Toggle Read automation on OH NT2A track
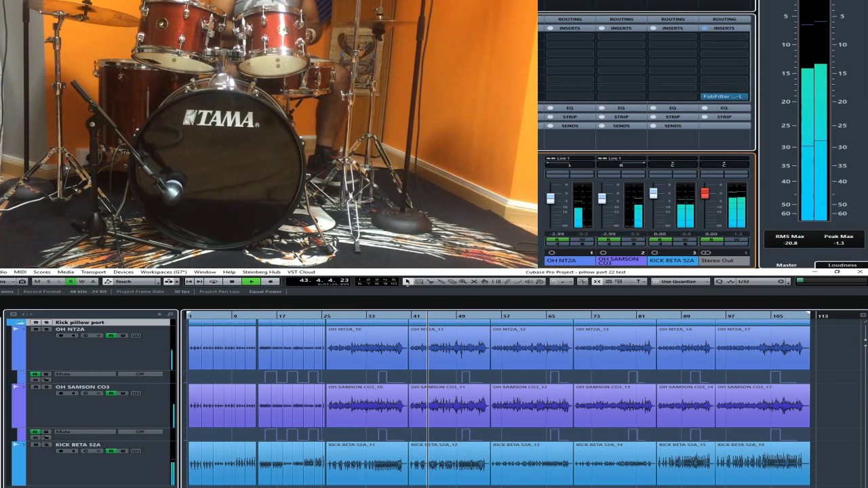The image size is (868, 488). tap(111, 335)
